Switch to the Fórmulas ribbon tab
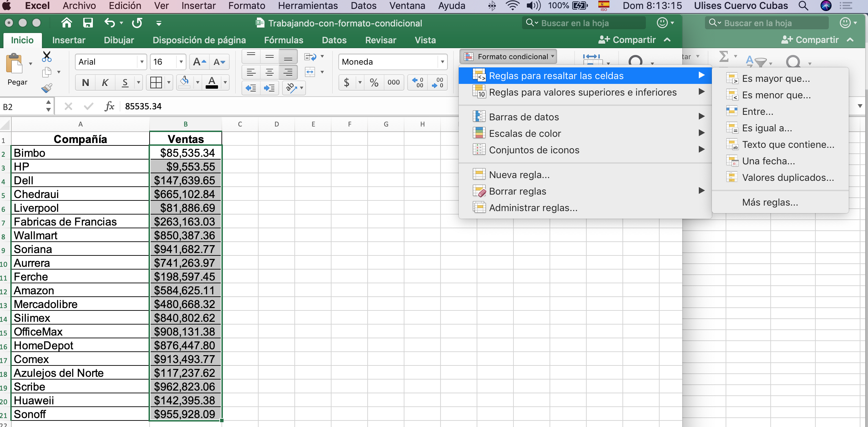Viewport: 868px width, 427px height. pos(284,40)
